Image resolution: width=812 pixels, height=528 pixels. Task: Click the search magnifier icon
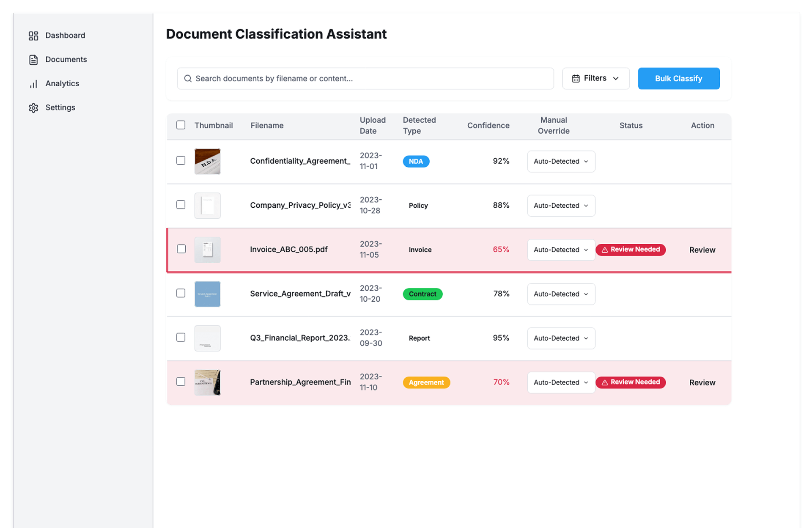coord(188,79)
